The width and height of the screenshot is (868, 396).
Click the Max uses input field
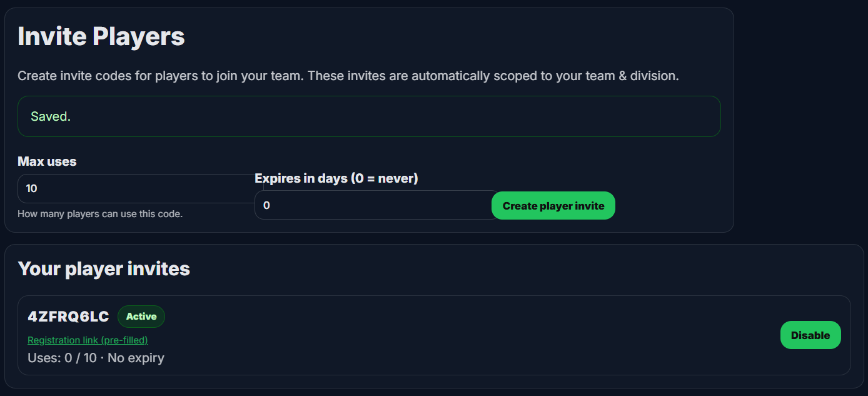click(134, 188)
